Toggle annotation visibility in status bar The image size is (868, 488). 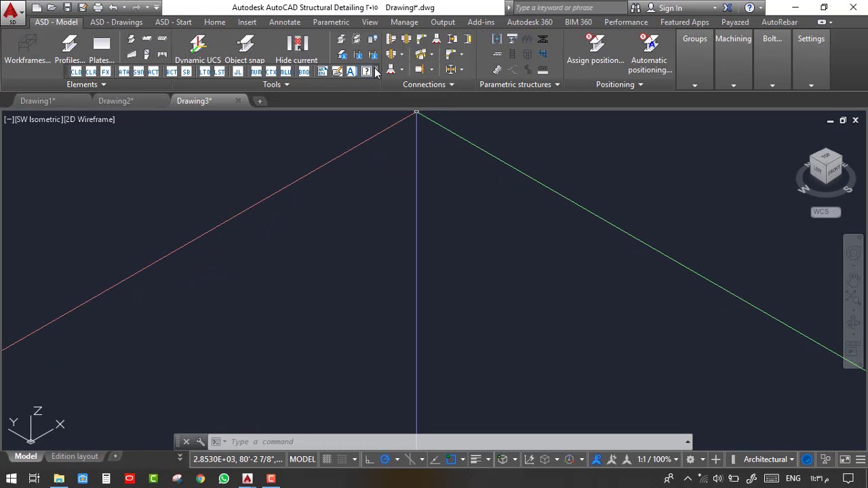pyautogui.click(x=597, y=460)
